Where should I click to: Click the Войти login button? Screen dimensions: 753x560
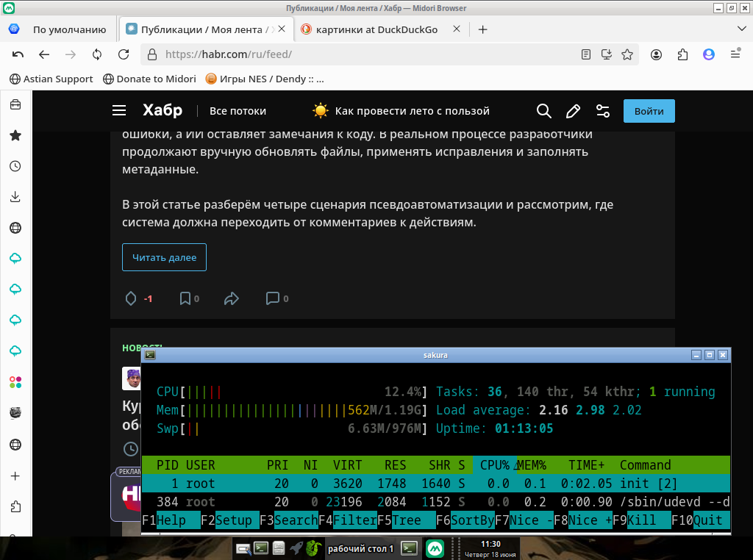tap(649, 111)
